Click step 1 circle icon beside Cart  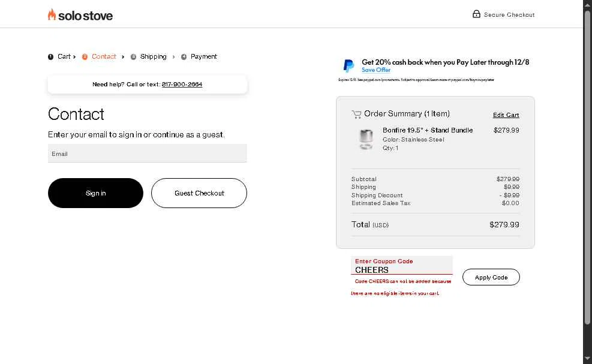[50, 57]
